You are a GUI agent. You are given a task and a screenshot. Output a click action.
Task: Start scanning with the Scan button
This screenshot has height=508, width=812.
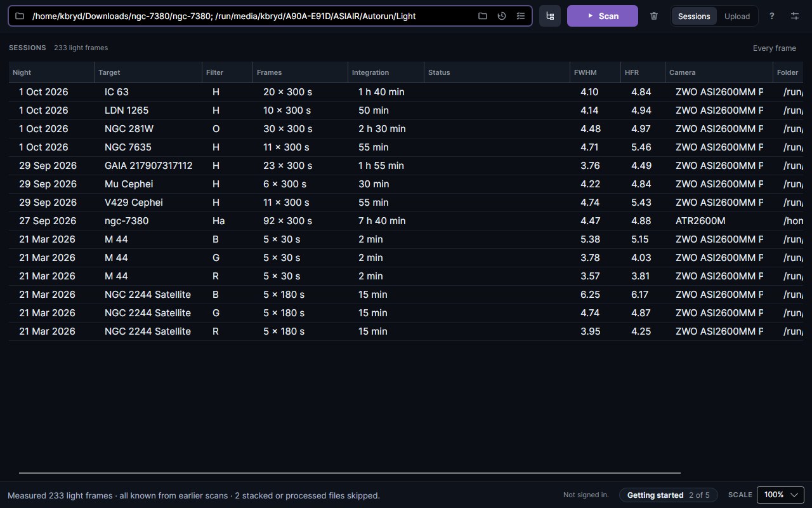coord(602,16)
